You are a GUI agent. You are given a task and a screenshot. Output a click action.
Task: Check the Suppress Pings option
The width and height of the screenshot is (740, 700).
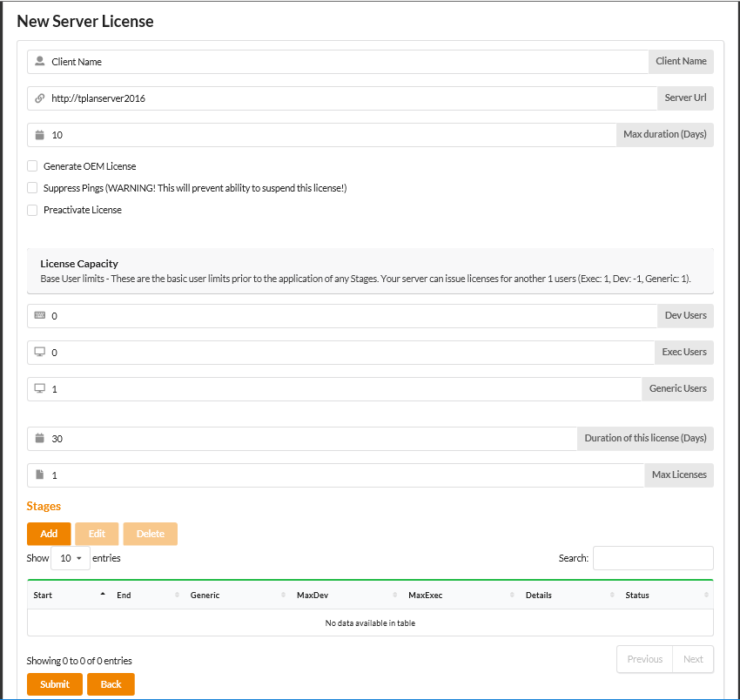pos(32,188)
